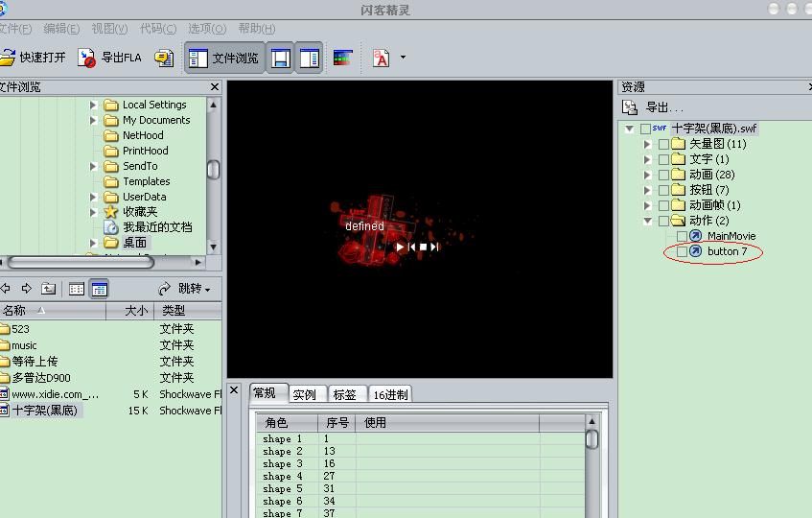Screen dimensions: 812x518
Task: Switch to the 标签 tab
Action: pyautogui.click(x=345, y=394)
